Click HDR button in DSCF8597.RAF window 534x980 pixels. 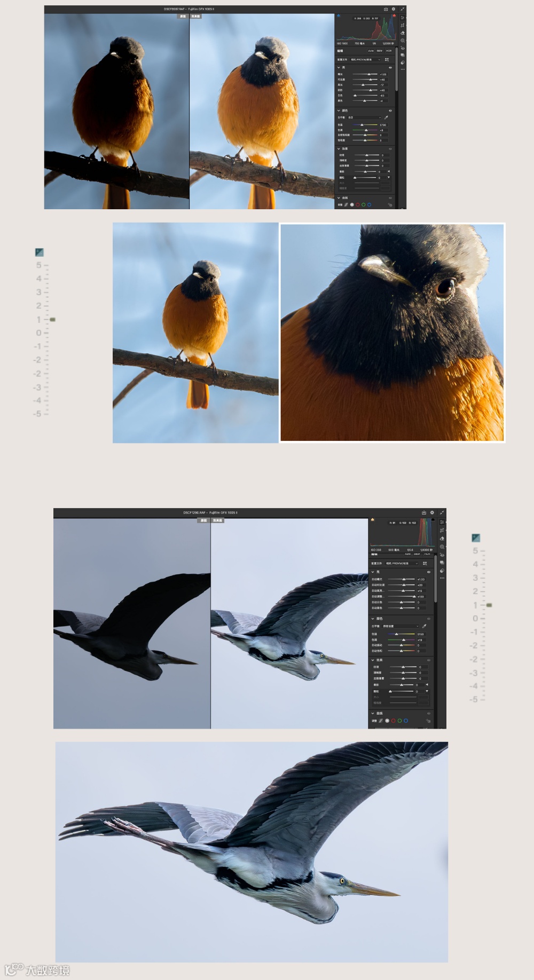[x=389, y=51]
